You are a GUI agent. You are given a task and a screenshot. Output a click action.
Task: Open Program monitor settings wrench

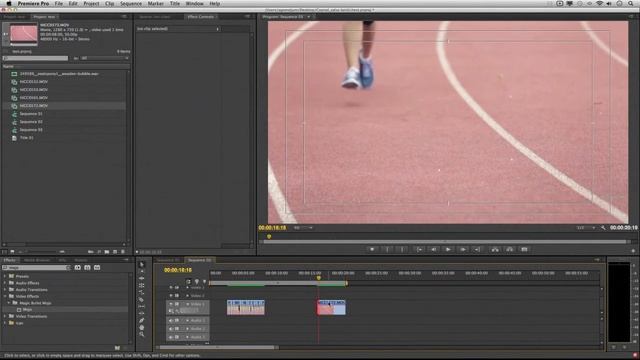(x=603, y=228)
